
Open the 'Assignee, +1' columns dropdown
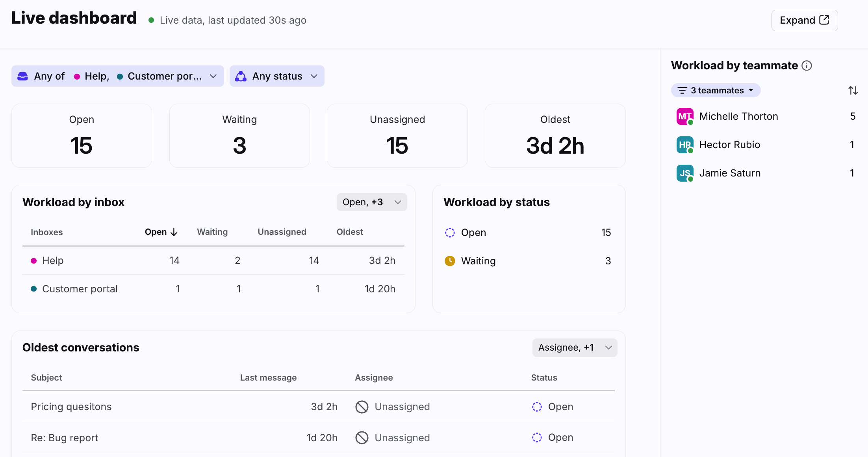click(575, 347)
